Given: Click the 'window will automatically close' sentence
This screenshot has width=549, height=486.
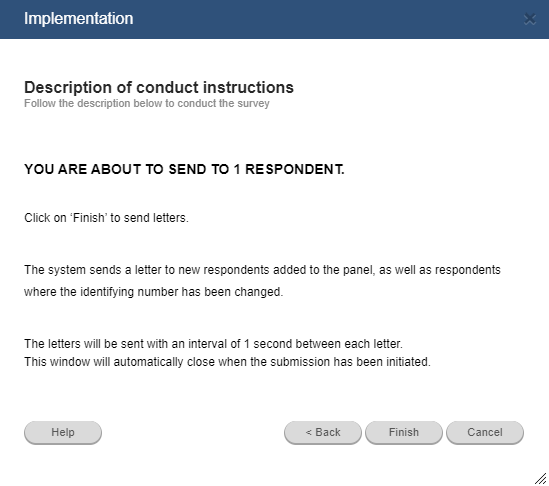Looking at the screenshot, I should (x=227, y=362).
